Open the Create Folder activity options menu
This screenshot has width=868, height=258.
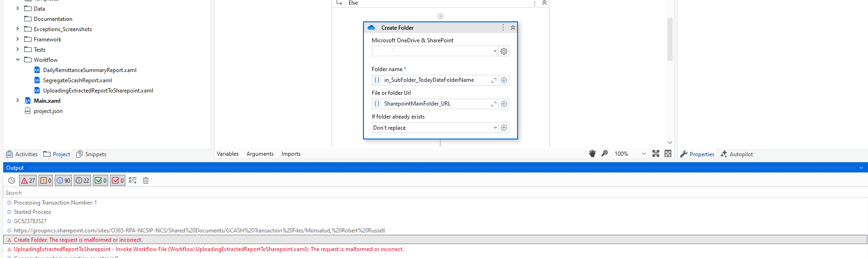[503, 28]
